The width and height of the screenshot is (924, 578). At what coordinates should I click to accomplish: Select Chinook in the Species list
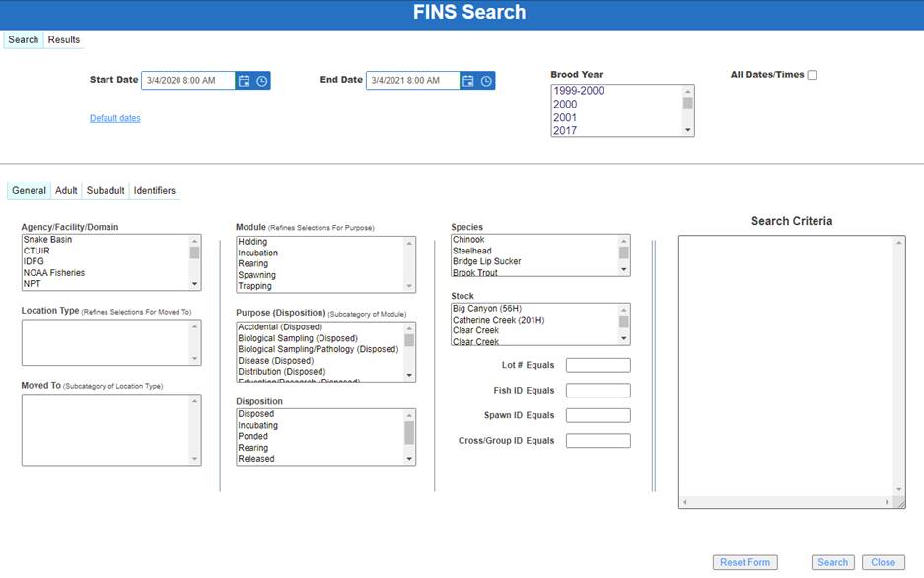click(468, 240)
